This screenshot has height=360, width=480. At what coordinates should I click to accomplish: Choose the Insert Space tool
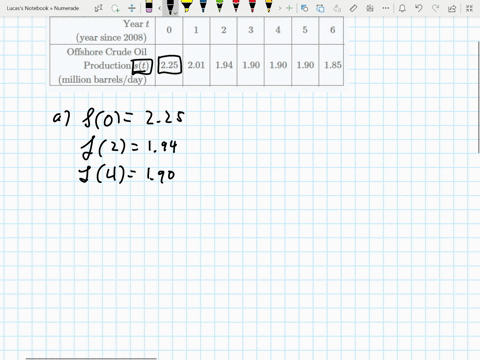click(x=132, y=8)
